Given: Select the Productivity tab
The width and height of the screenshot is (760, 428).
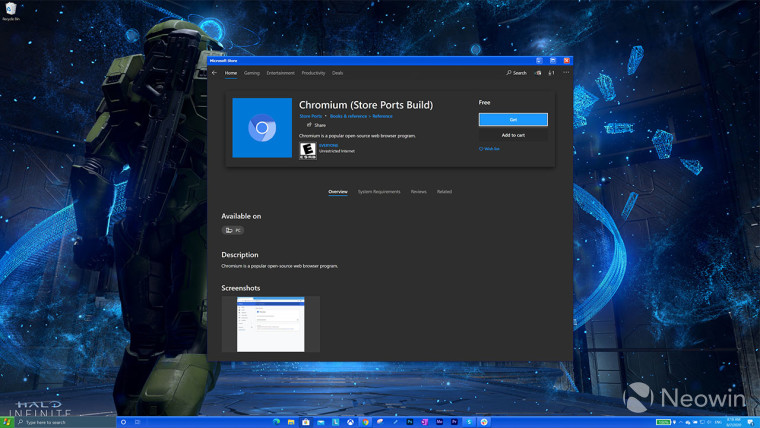Looking at the screenshot, I should click(x=313, y=73).
